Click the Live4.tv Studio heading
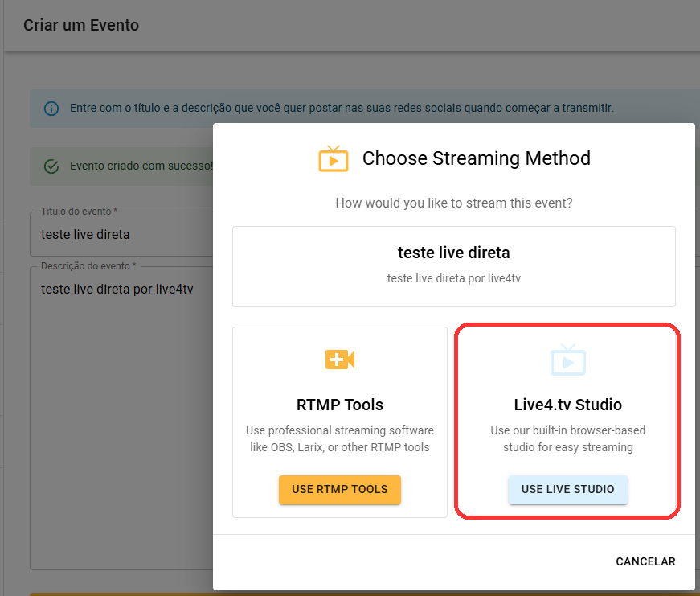Screen dimensions: 700x596 [568, 405]
